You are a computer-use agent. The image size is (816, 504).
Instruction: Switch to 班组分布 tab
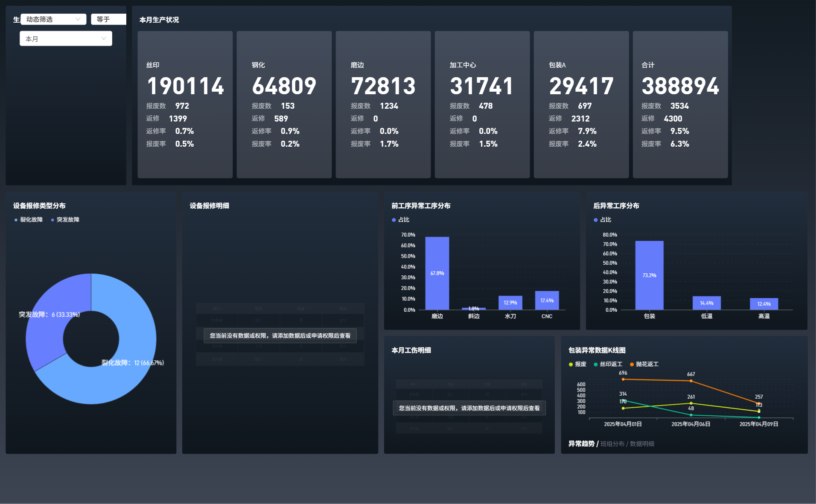pos(612,444)
